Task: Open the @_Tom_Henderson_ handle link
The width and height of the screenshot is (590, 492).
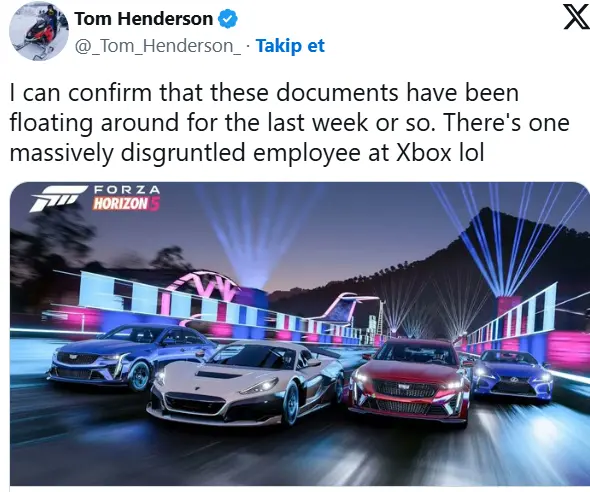Action: (x=158, y=46)
